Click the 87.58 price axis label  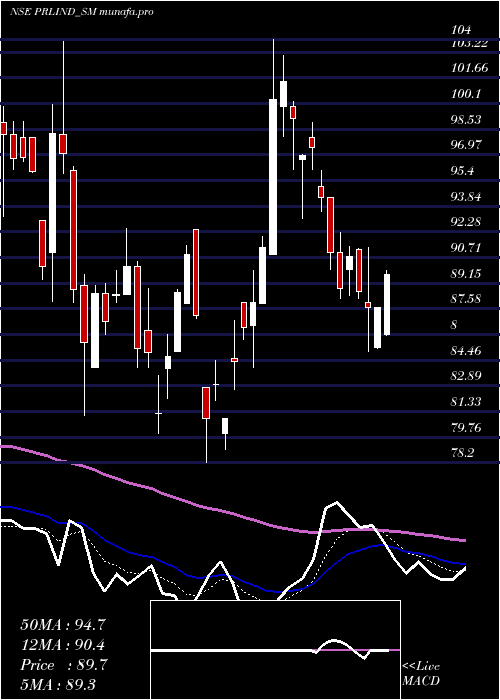pos(467,299)
